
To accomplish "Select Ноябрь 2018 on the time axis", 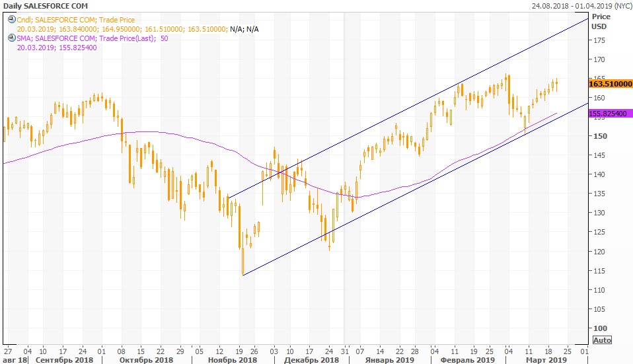I will [232, 360].
